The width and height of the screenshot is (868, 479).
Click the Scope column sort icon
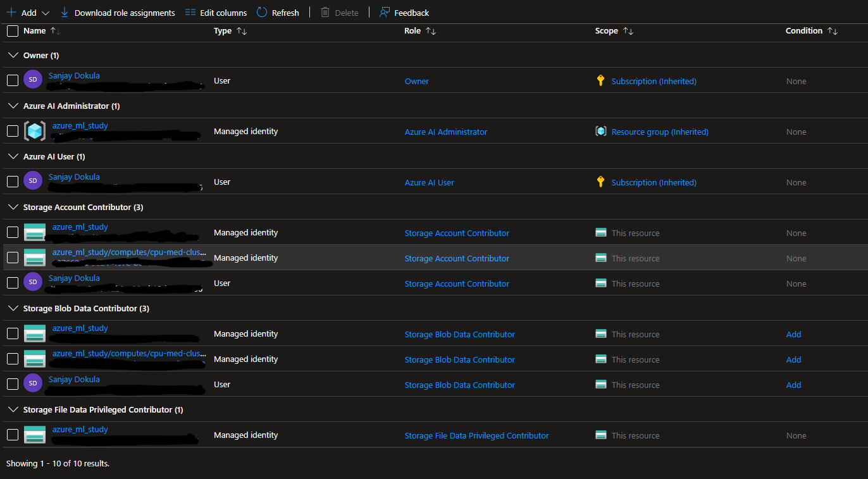[628, 31]
